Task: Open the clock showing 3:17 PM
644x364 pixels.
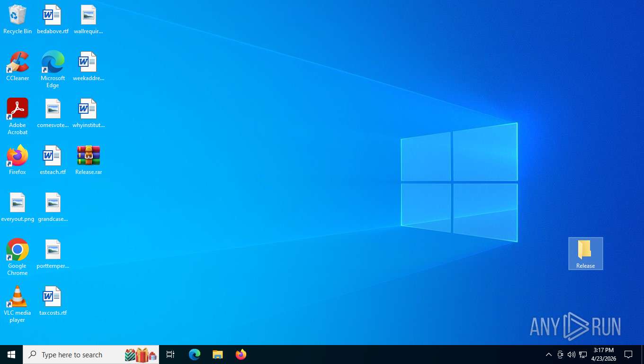Action: coord(603,355)
